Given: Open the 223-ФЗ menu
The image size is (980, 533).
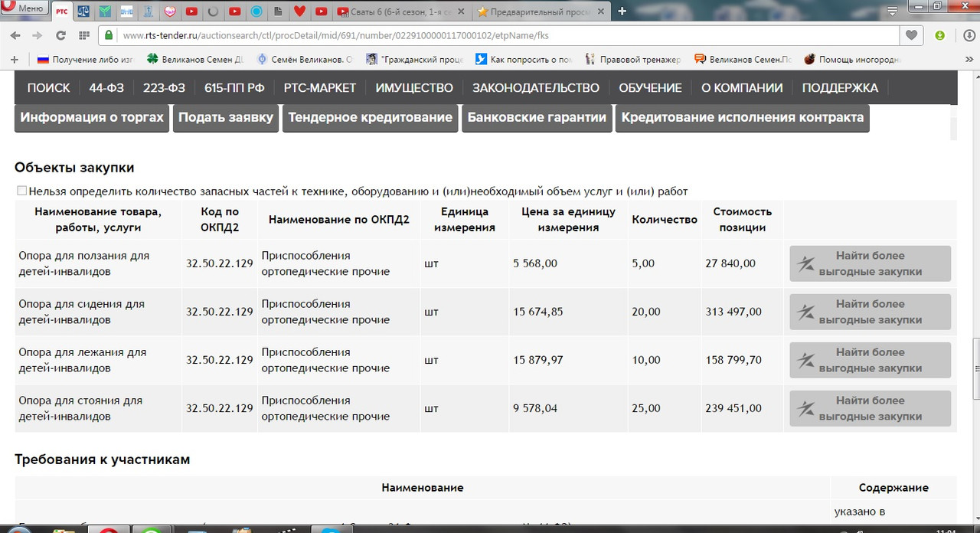Looking at the screenshot, I should (164, 87).
